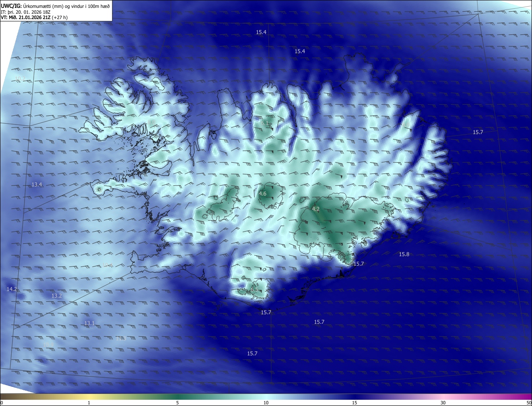Click the '4.6' value on the glacier
Screen dimensions: 532x406
(x=263, y=193)
